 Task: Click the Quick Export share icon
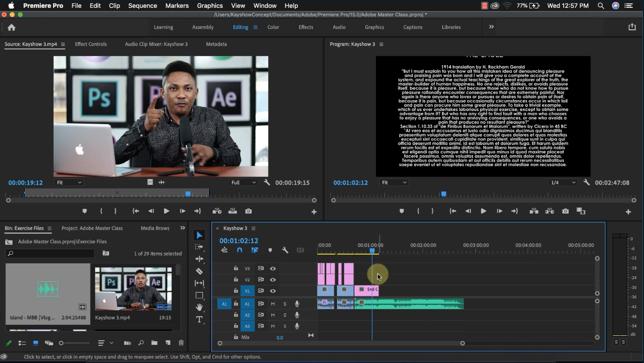632,27
